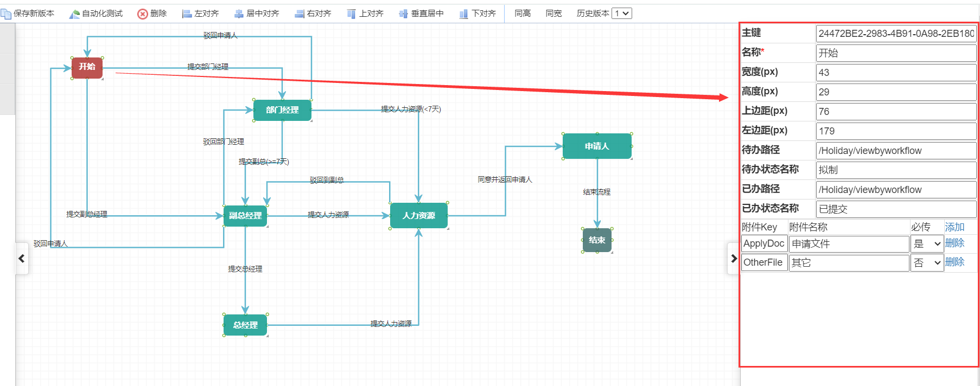Align nodes to bottom with 下对齐
Image resolution: width=980 pixels, height=386 pixels.
point(478,14)
